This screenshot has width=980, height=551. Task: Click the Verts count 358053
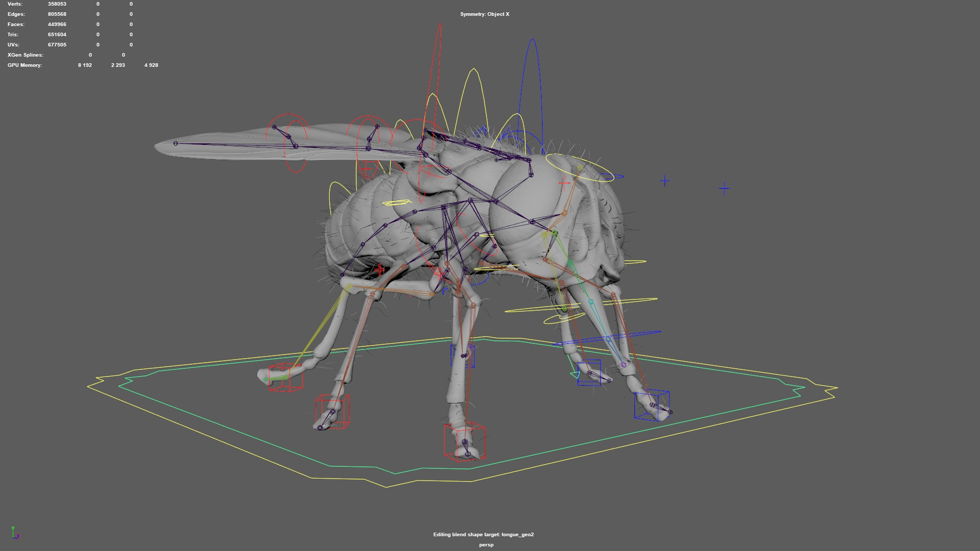pyautogui.click(x=57, y=4)
